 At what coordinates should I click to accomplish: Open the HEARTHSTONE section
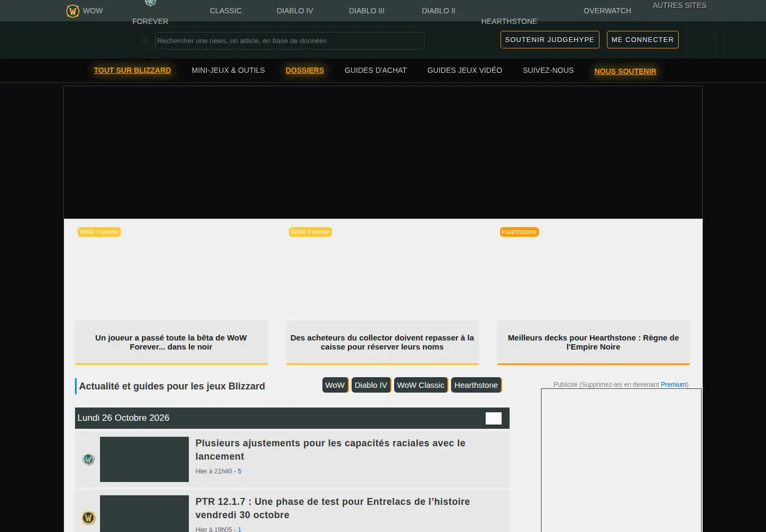(509, 21)
